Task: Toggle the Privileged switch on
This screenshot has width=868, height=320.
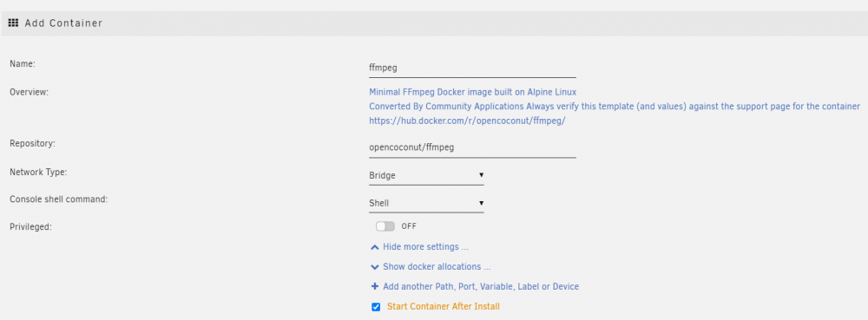Action: (385, 226)
